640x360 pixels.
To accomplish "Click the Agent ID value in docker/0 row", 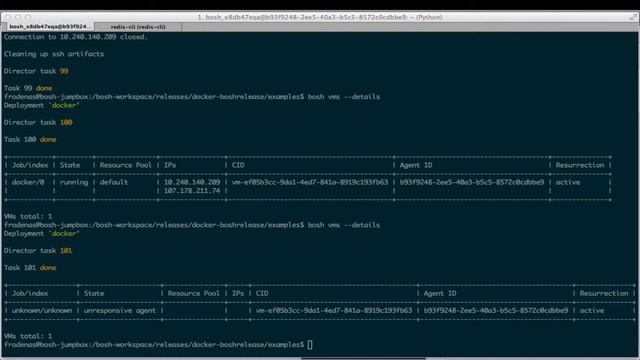I will (x=472, y=182).
